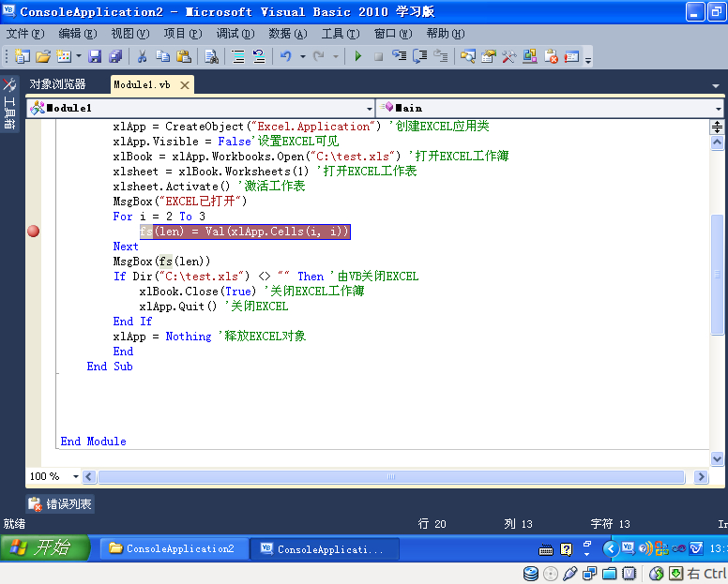Click the Open File folder icon
Image resolution: width=728 pixels, height=584 pixels.
43,57
